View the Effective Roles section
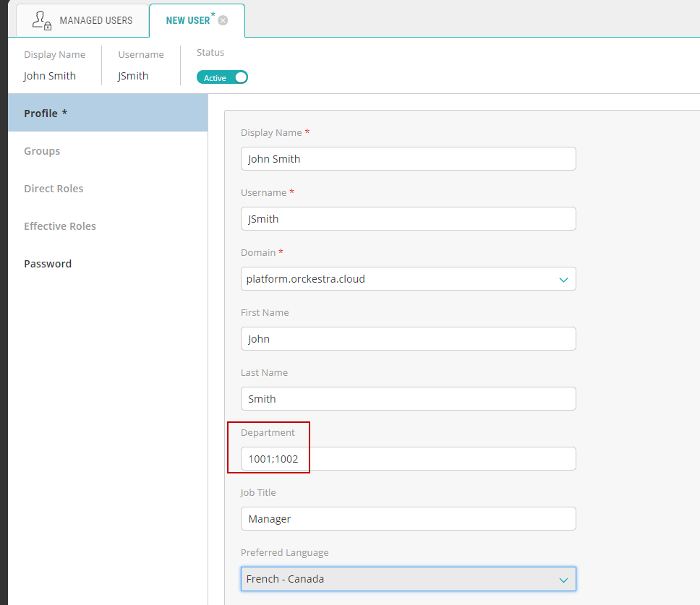This screenshot has width=700, height=605. (60, 226)
